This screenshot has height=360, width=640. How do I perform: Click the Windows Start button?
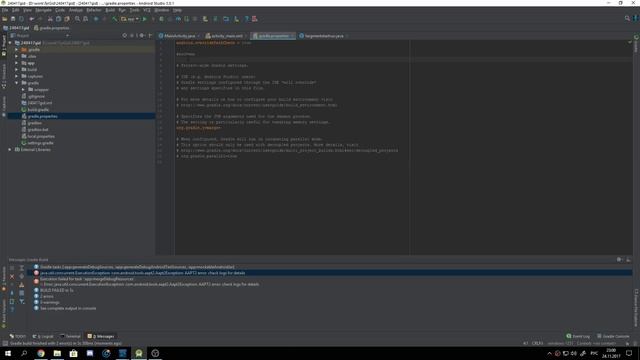tap(8, 353)
